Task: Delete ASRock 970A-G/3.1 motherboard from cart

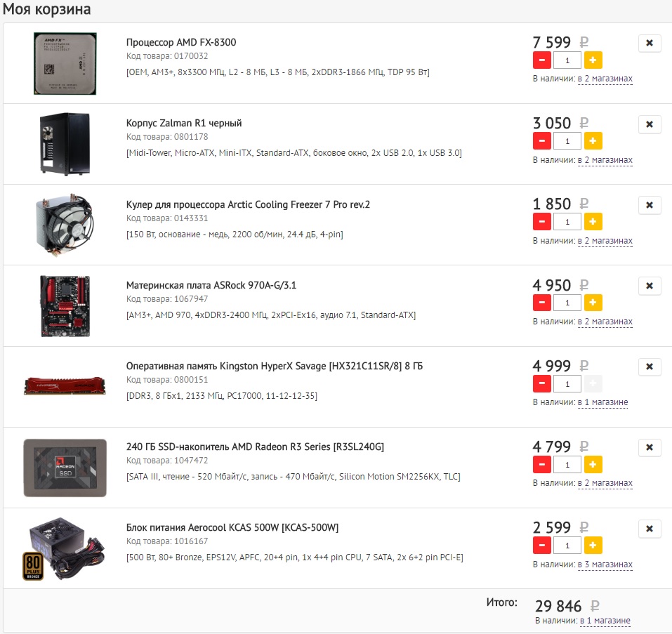Action: [650, 286]
